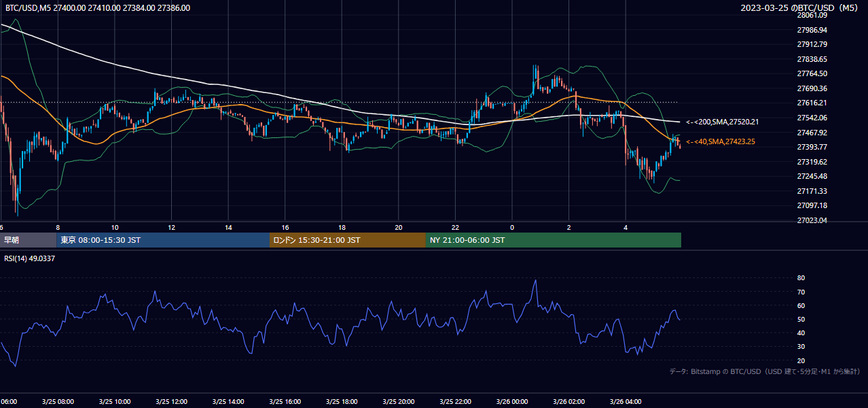Click RSI scale value 30
Viewport: 868px width, 408px height.
(801, 347)
